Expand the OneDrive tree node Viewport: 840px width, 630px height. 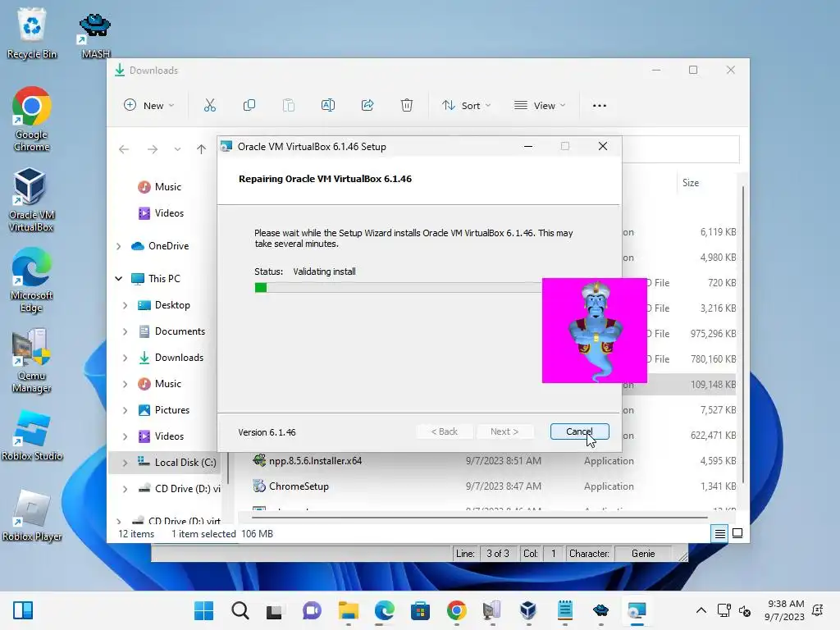tap(118, 246)
